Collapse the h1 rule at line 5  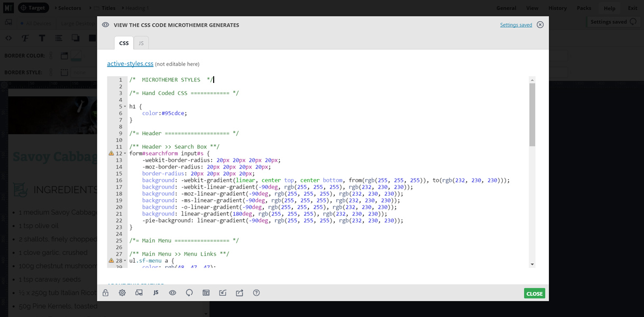(125, 107)
